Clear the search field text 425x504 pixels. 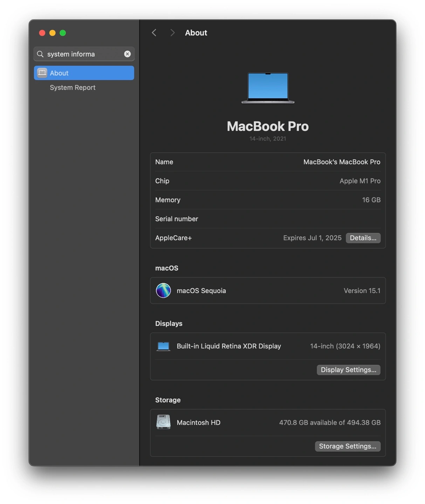[x=127, y=54]
